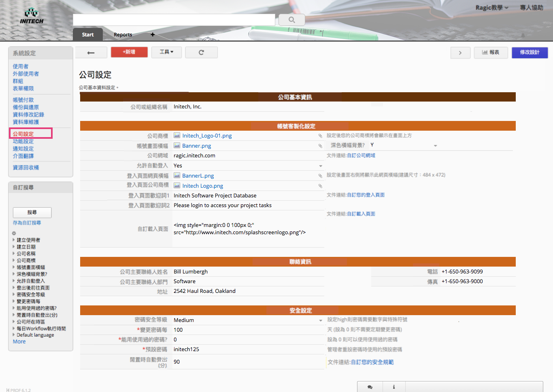Click the 存為自訂搜尋 link
The width and height of the screenshot is (553, 392).
click(27, 223)
